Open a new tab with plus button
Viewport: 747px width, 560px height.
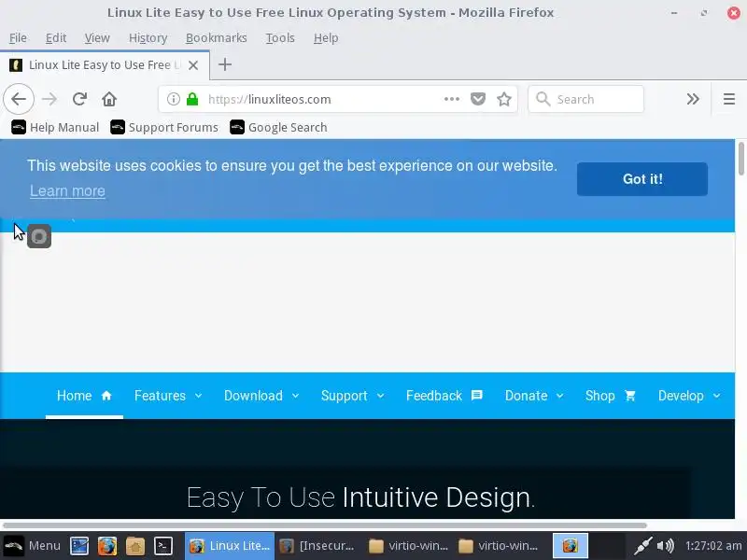click(x=225, y=64)
